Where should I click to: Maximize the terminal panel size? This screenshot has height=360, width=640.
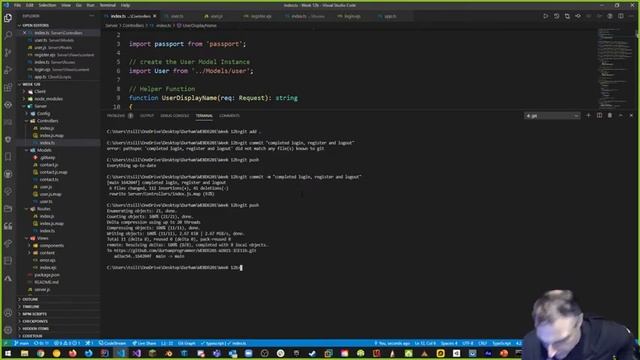pos(620,116)
